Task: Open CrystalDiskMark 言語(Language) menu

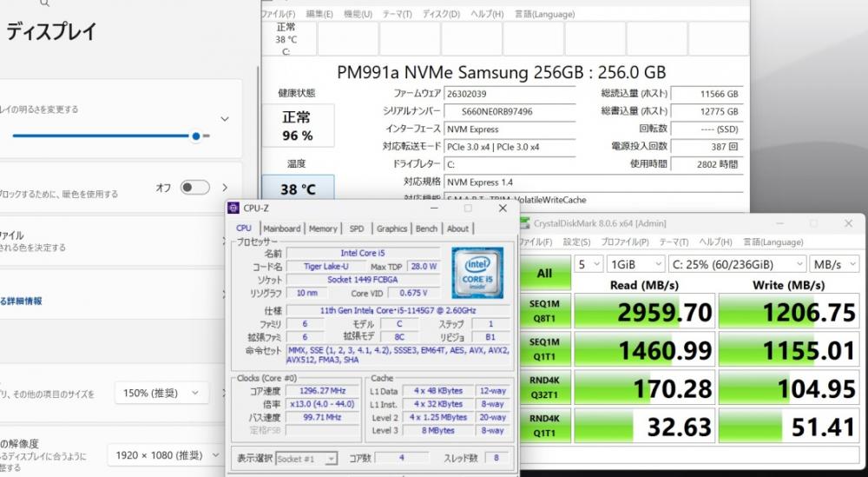Action: [773, 242]
